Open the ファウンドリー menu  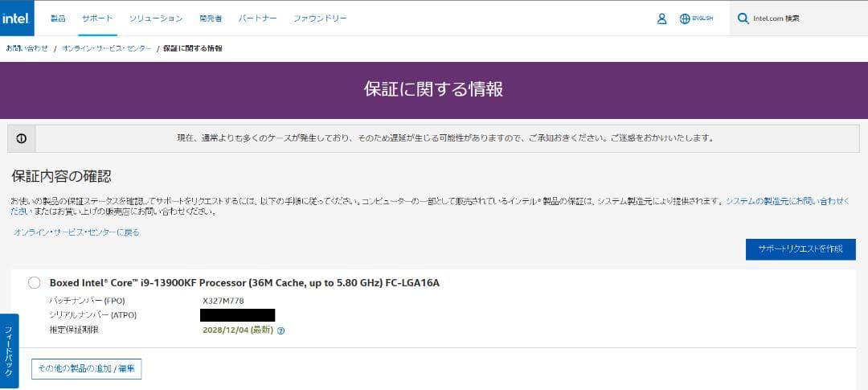pos(320,18)
